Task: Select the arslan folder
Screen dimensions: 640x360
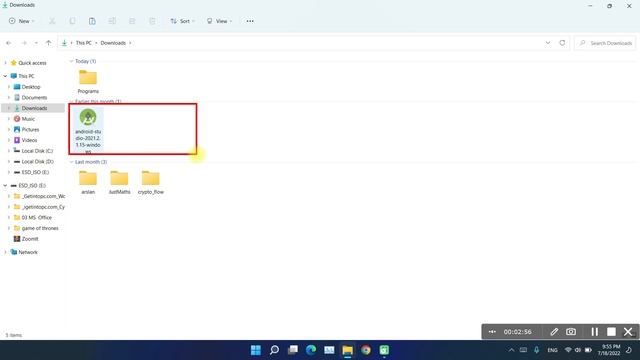Action: 88,182
